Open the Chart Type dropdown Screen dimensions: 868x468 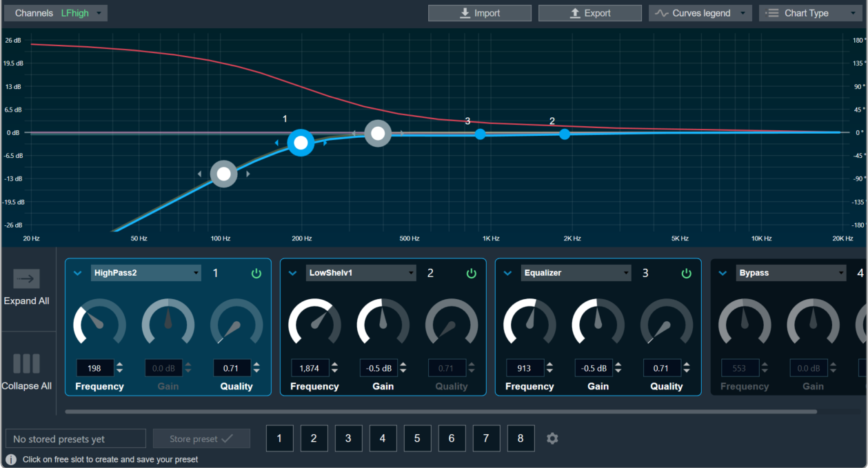pos(811,13)
